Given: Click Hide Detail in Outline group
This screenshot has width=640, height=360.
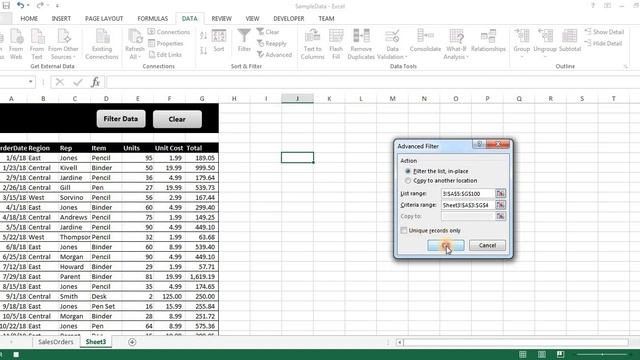Looking at the screenshot, I should pyautogui.click(x=603, y=43).
